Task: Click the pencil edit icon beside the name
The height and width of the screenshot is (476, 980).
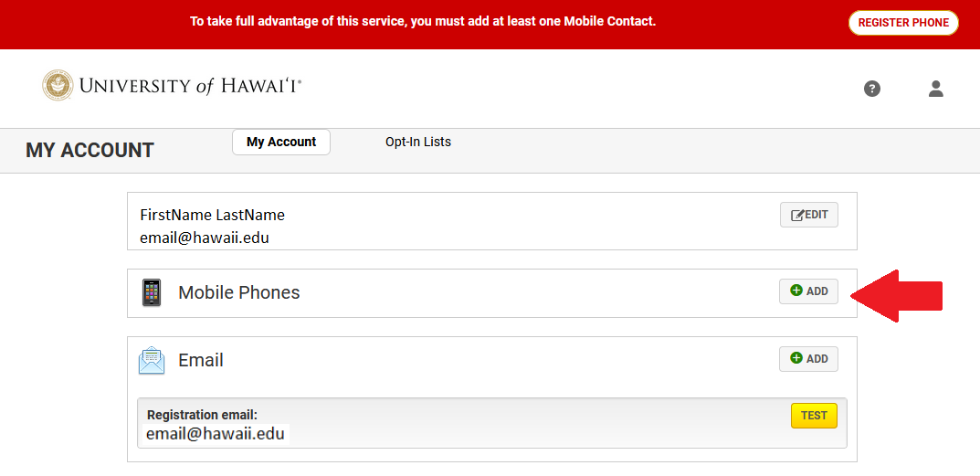Action: pos(797,216)
